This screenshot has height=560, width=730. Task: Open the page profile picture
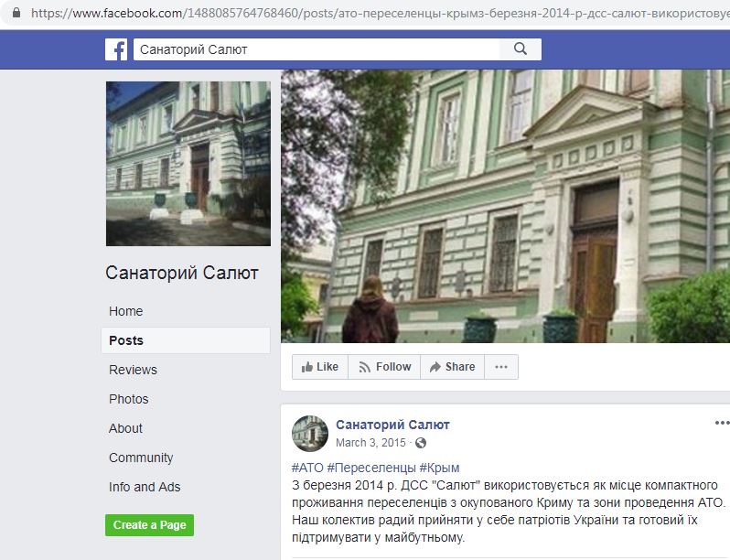[188, 164]
